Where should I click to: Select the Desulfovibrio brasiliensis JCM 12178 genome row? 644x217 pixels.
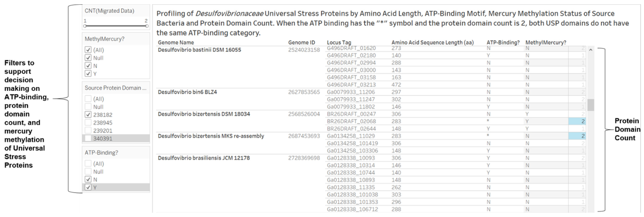[204, 158]
